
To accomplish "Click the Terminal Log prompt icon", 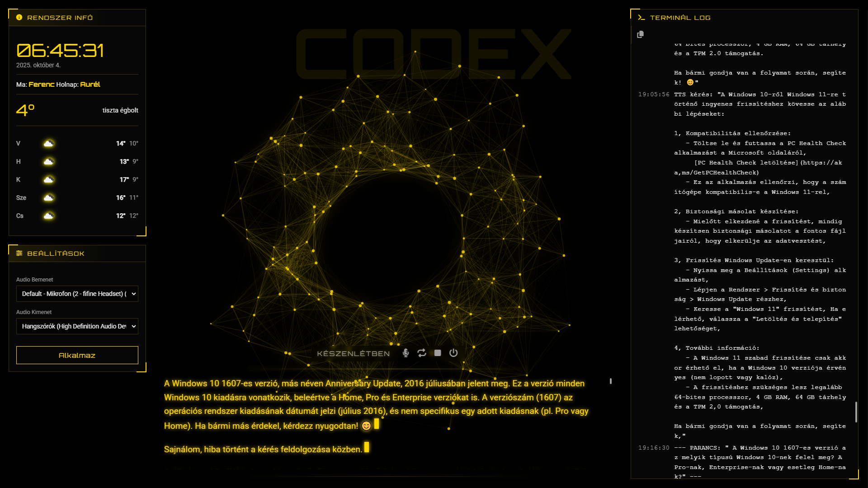I will (641, 17).
